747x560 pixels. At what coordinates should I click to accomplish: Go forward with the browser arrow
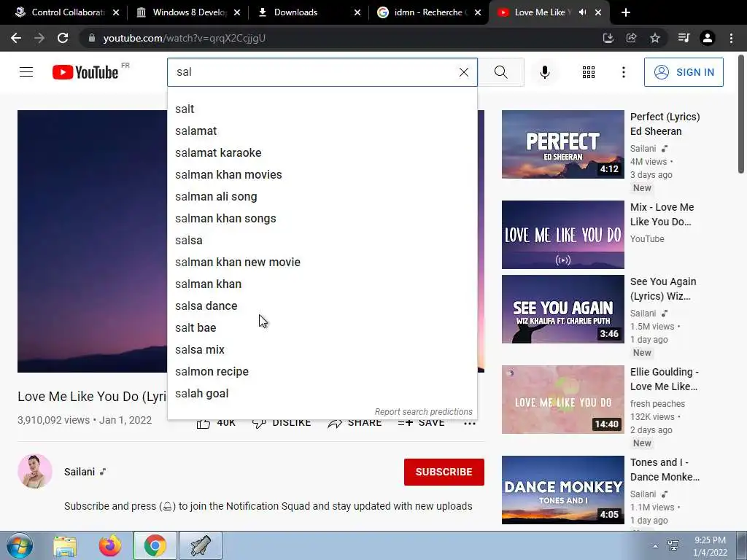click(x=39, y=38)
